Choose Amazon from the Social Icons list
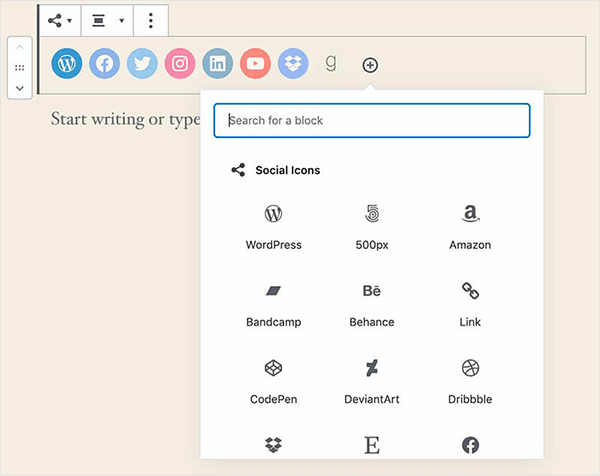Viewport: 600px width, 476px height. click(470, 227)
